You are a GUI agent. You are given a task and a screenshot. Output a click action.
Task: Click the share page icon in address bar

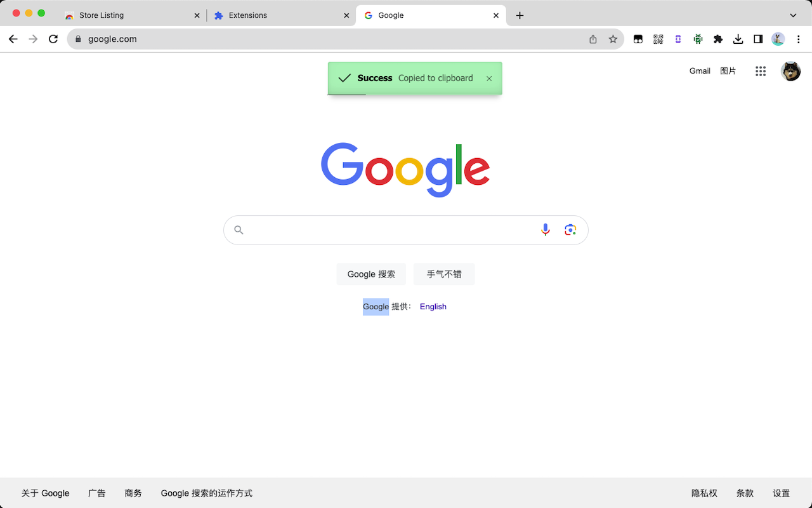pos(593,39)
